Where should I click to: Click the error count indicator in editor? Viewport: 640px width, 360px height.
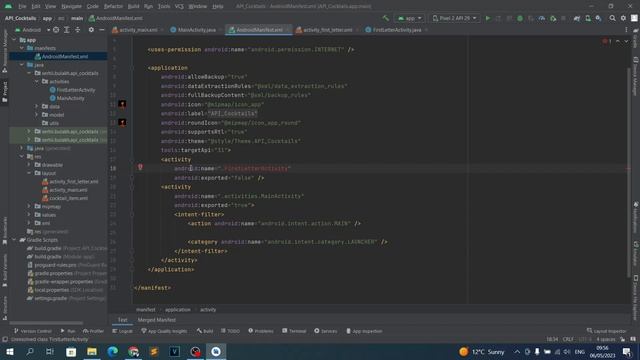click(x=607, y=41)
